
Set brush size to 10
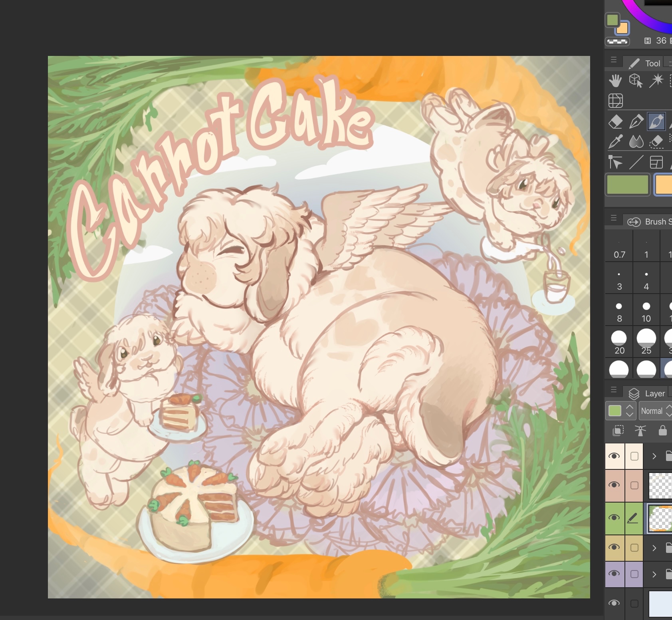coord(646,312)
